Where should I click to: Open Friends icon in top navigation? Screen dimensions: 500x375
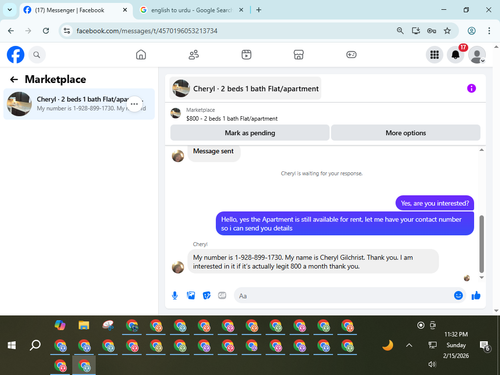click(x=194, y=55)
